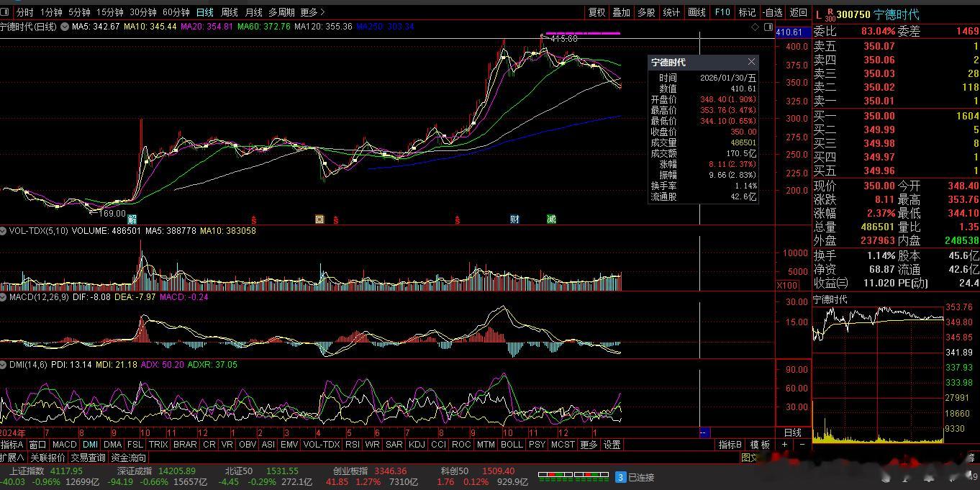This screenshot has width=980, height=490.
Task: Click the L badge before stock code 300750
Action: click(x=818, y=14)
